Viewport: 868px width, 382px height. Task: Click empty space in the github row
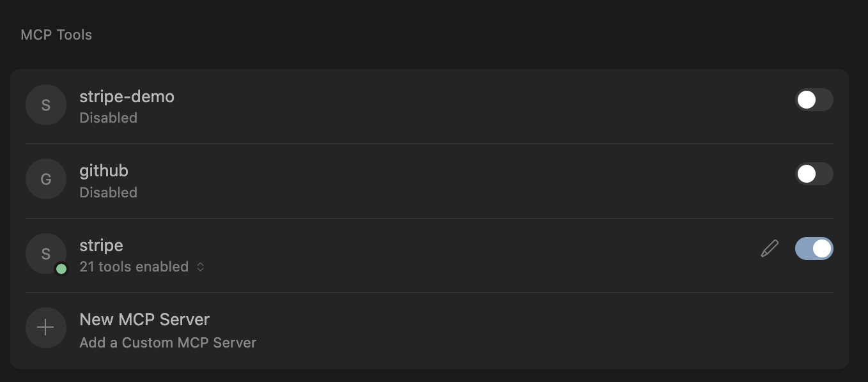click(447, 180)
